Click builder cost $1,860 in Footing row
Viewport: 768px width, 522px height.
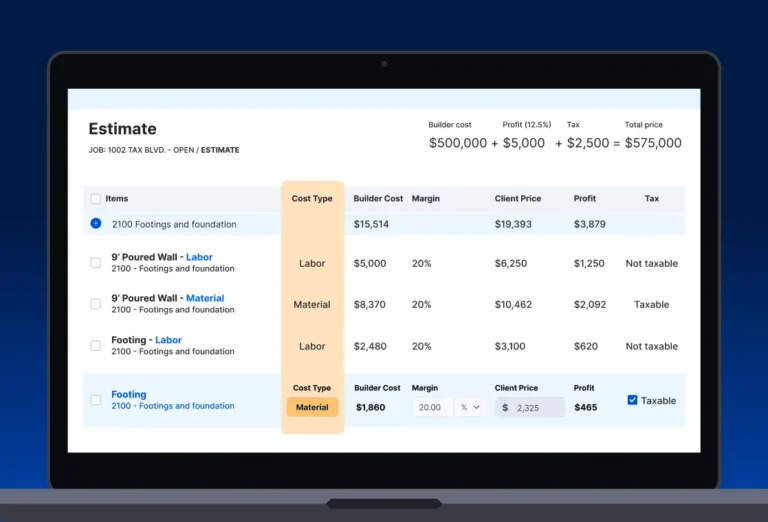[370, 407]
